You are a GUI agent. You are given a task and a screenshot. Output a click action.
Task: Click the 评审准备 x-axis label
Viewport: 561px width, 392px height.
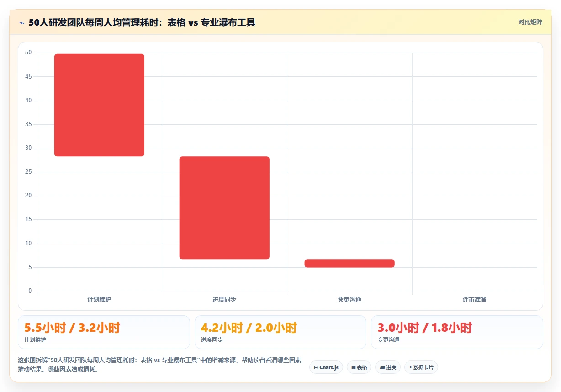click(x=475, y=299)
